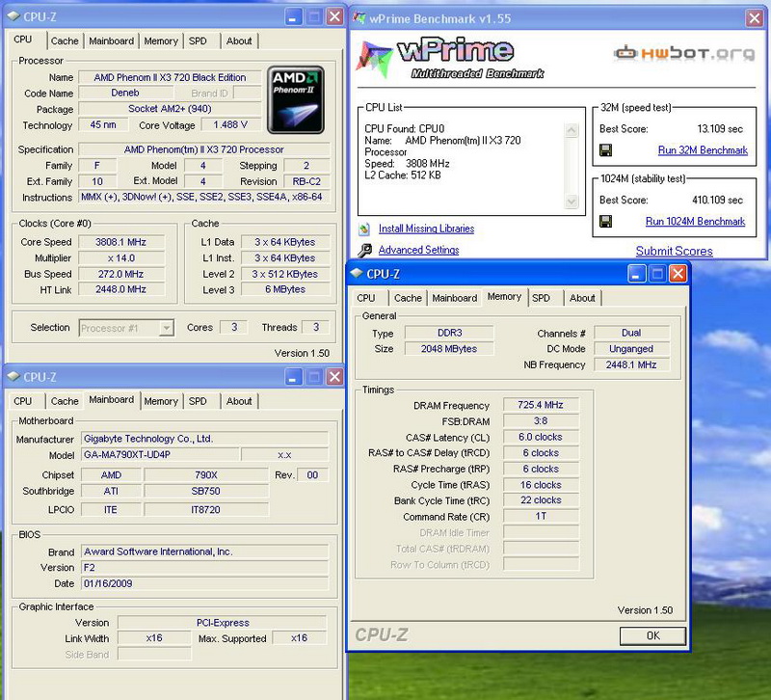Click the motherboard model GA-MA790XT-UD4P
The image size is (771, 700).
(160, 454)
